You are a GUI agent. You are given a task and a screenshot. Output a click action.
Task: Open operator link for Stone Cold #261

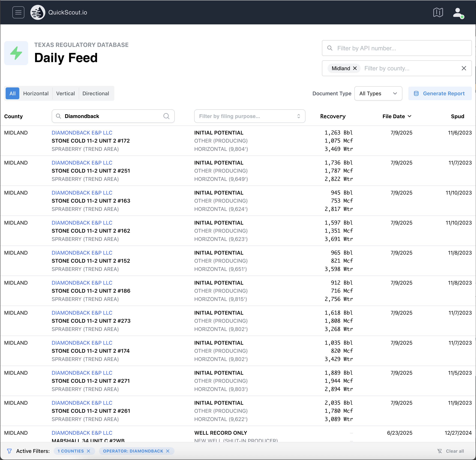(x=82, y=403)
